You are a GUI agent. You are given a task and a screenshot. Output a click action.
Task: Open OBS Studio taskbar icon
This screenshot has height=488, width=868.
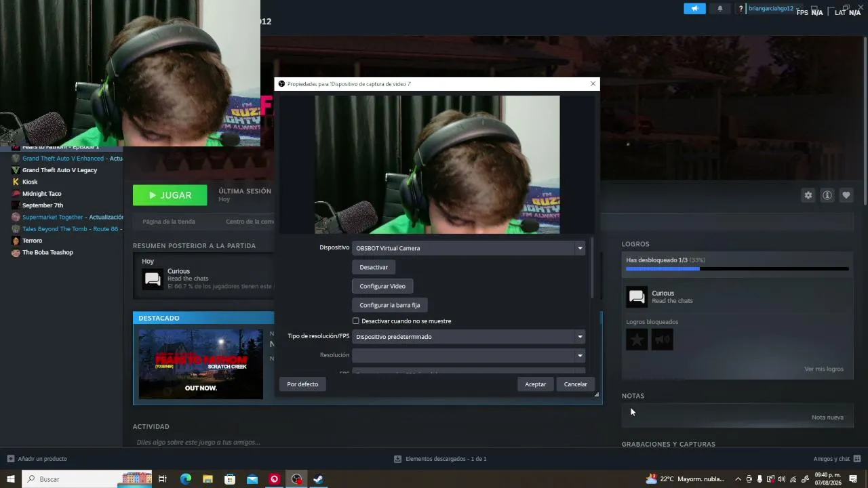pos(296,479)
